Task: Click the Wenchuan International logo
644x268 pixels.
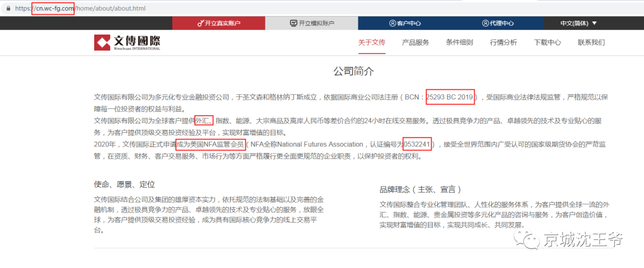Action: [127, 42]
